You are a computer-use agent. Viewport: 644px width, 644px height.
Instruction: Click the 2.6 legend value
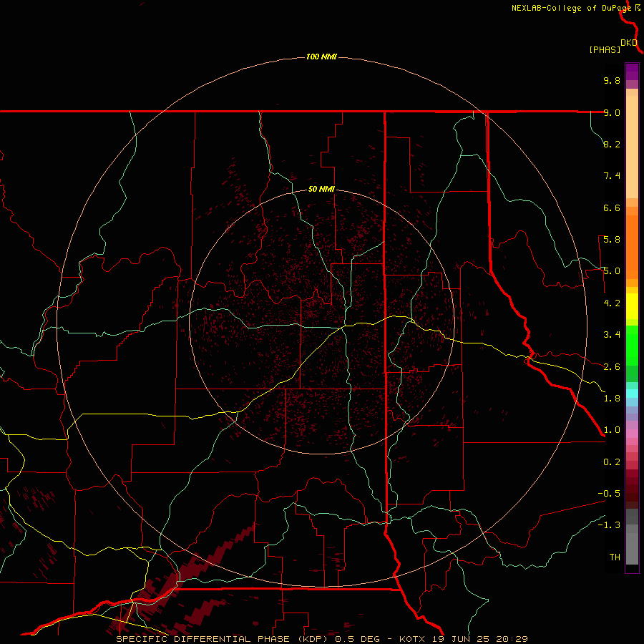tap(612, 367)
